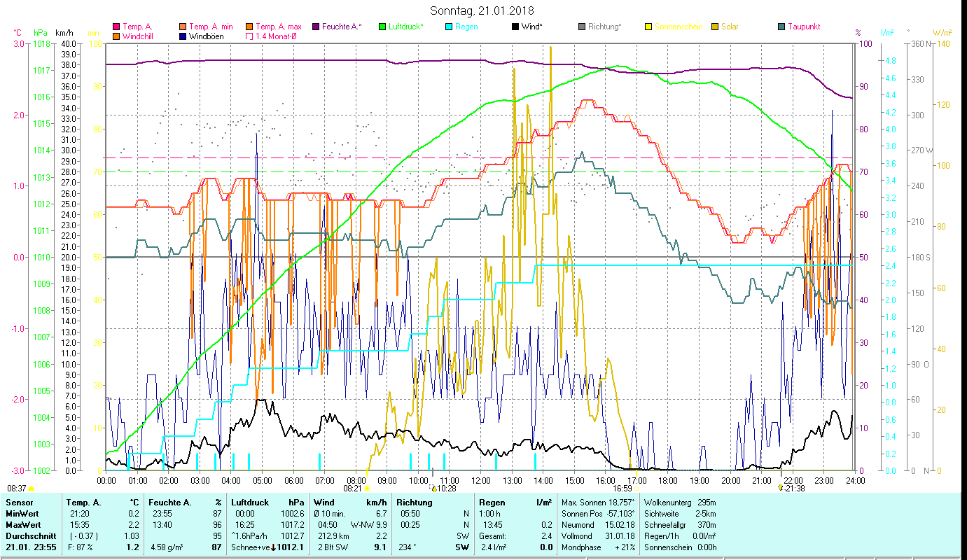Click the 06:00 time axis label

[x=294, y=481]
